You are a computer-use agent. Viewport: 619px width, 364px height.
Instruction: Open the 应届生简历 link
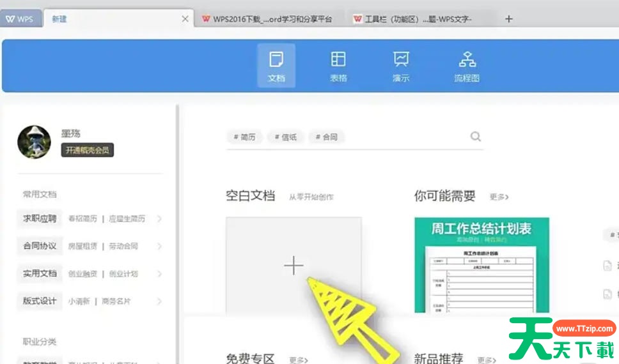(127, 218)
